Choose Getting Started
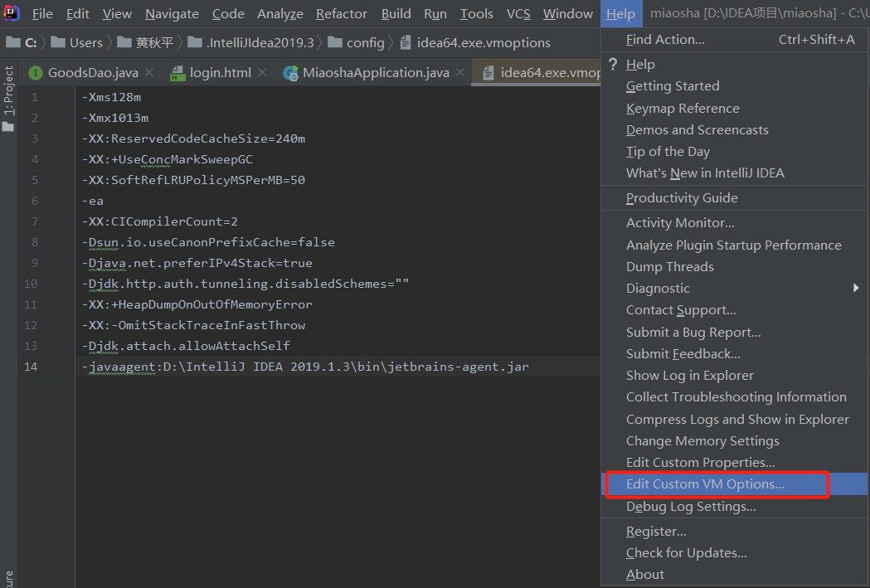 [735, 86]
